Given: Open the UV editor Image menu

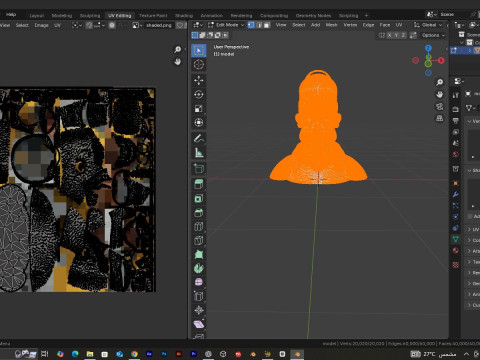Looking at the screenshot, I should [x=41, y=25].
